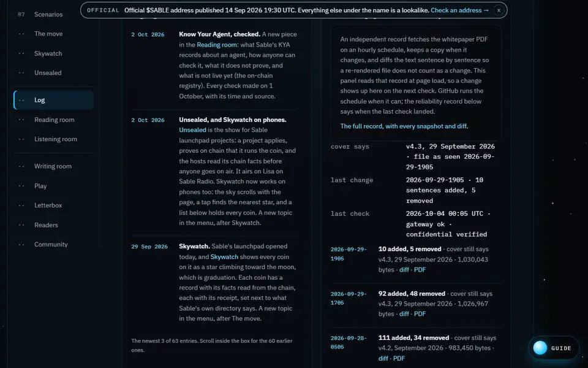Click the 'cover says' label
The height and width of the screenshot is (368, 588).
point(350,147)
